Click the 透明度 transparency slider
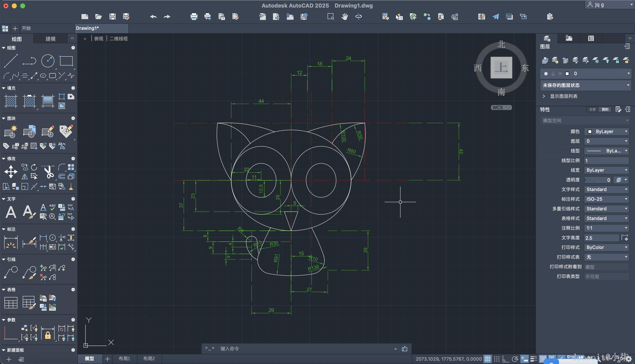 (x=597, y=180)
